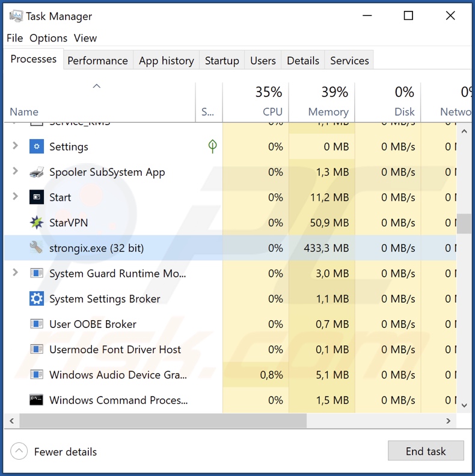Viewport: 475px width, 476px height.
Task: Click the System Settings Broker gear icon
Action: pyautogui.click(x=37, y=298)
